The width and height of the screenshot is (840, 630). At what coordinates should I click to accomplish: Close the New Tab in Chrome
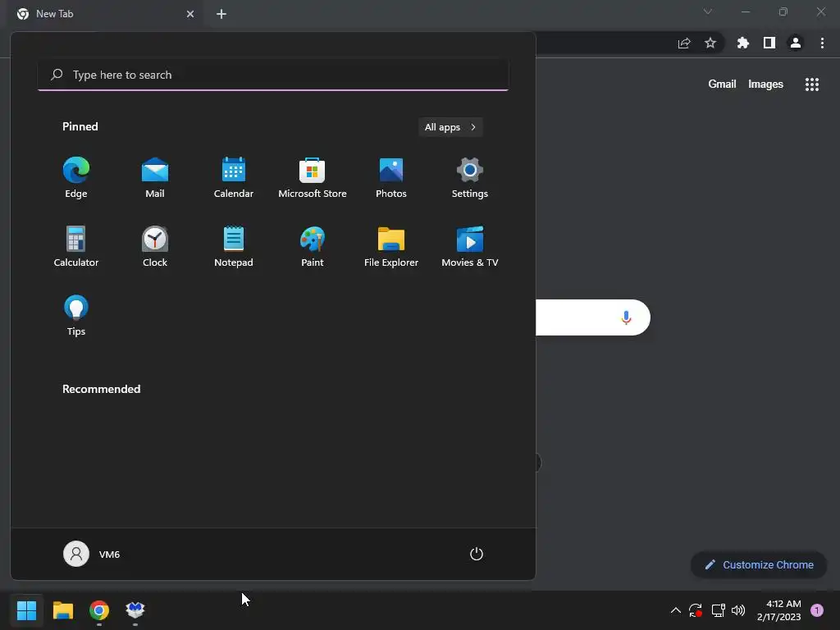[x=190, y=14]
